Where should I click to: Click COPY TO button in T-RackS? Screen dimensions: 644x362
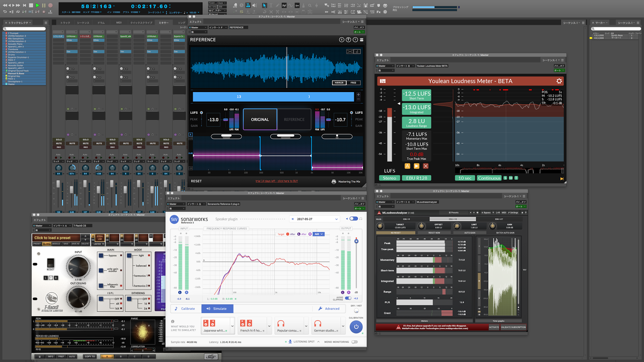(x=90, y=356)
